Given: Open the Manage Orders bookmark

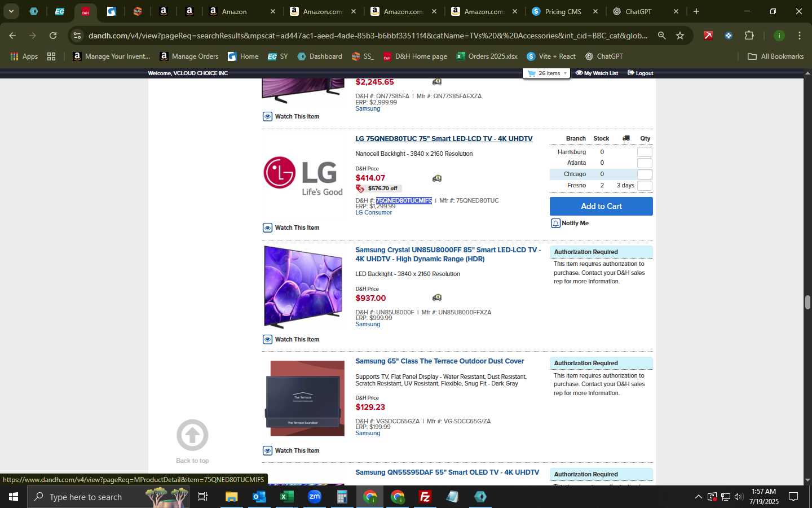Looking at the screenshot, I should click(189, 56).
